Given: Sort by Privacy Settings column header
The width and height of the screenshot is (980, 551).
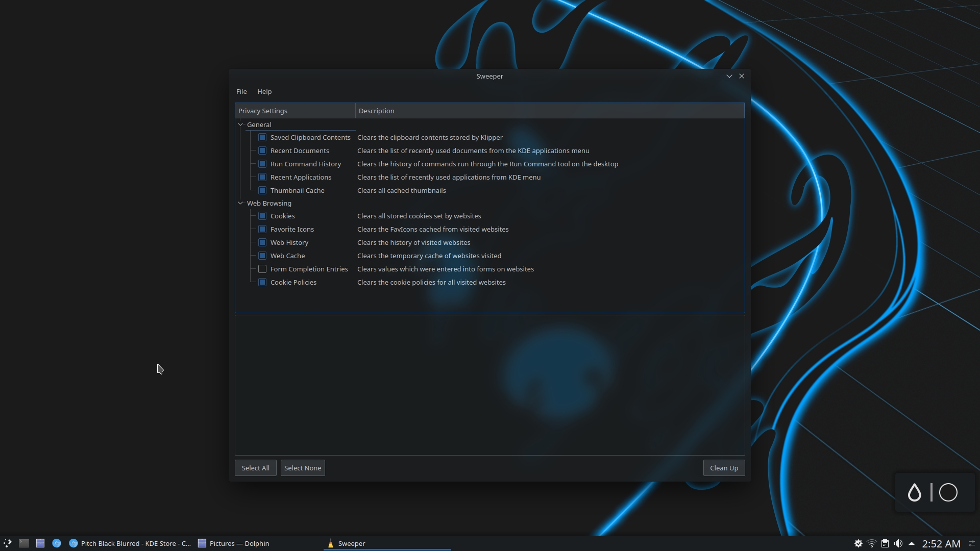Looking at the screenshot, I should click(x=295, y=111).
